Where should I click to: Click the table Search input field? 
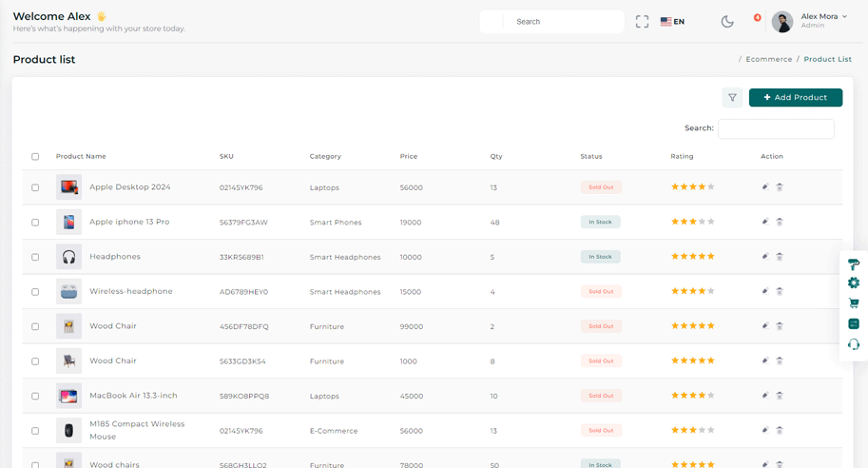[776, 128]
